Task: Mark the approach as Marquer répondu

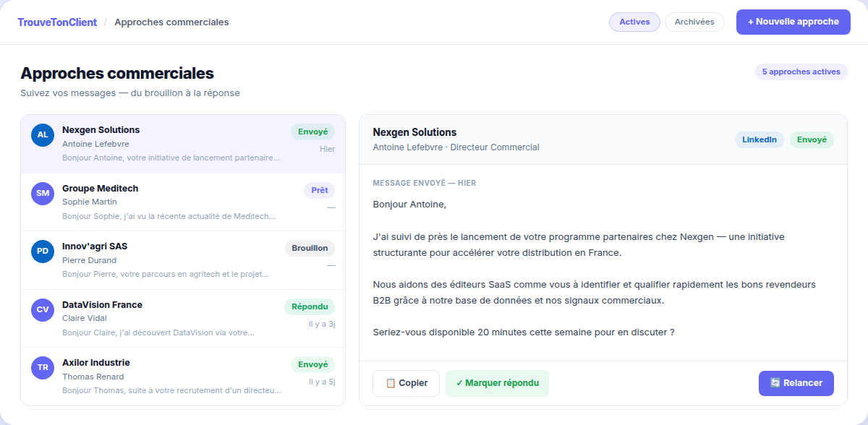Action: point(497,383)
